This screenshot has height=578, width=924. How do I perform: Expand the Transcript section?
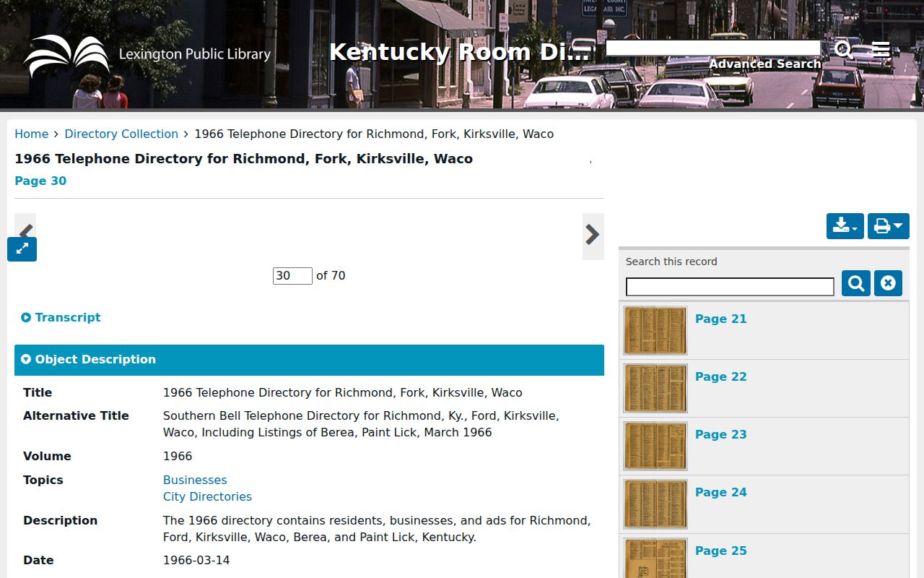61,317
